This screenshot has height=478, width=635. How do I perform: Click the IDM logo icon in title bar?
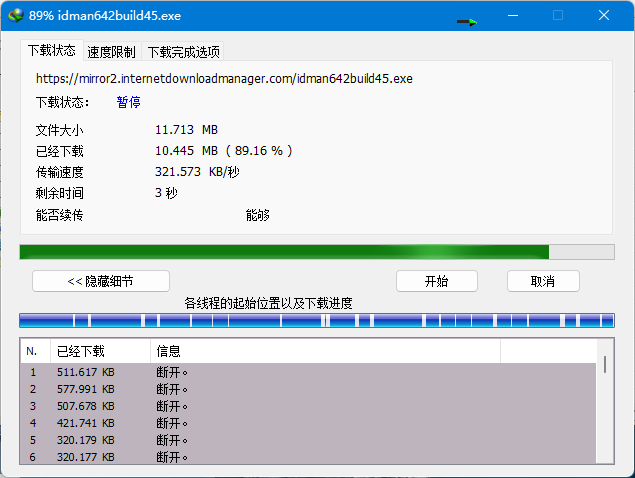(x=16, y=16)
